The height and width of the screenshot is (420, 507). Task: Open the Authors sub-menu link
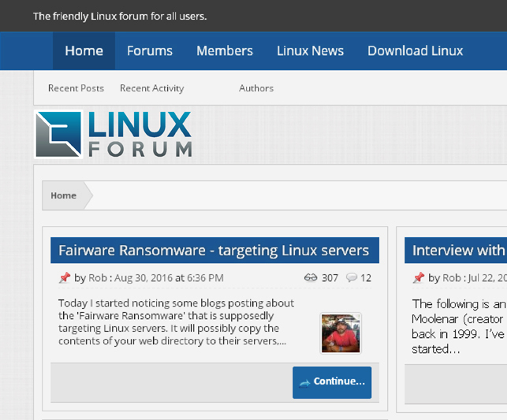pyautogui.click(x=256, y=88)
